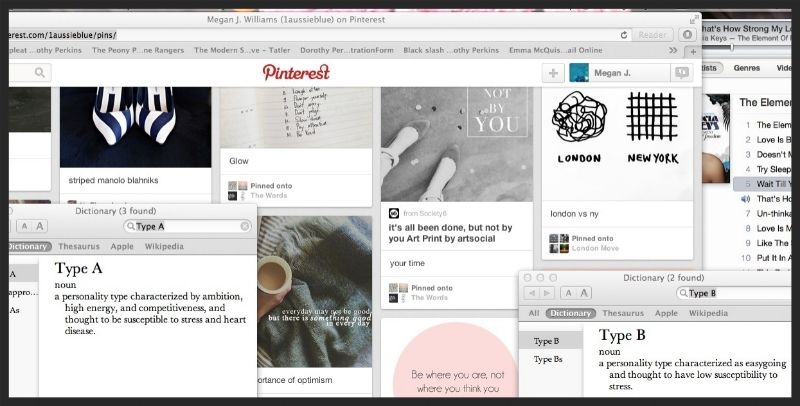This screenshot has width=800, height=406.
Task: Click the iTunes album artwork
Action: [716, 138]
